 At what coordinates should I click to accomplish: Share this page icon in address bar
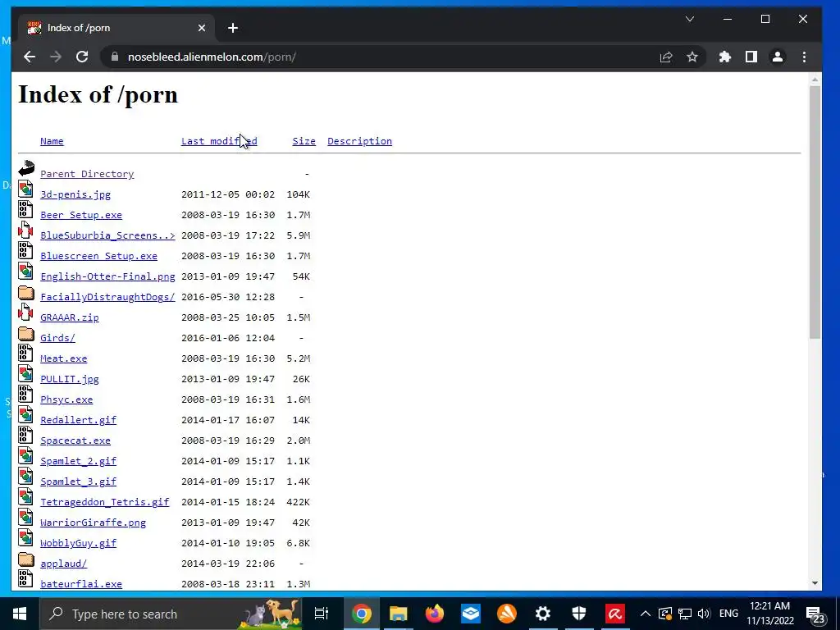tap(666, 57)
